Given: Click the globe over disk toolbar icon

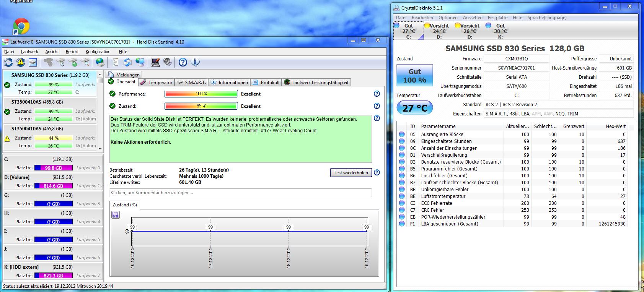Looking at the screenshot, I should click(100, 62).
